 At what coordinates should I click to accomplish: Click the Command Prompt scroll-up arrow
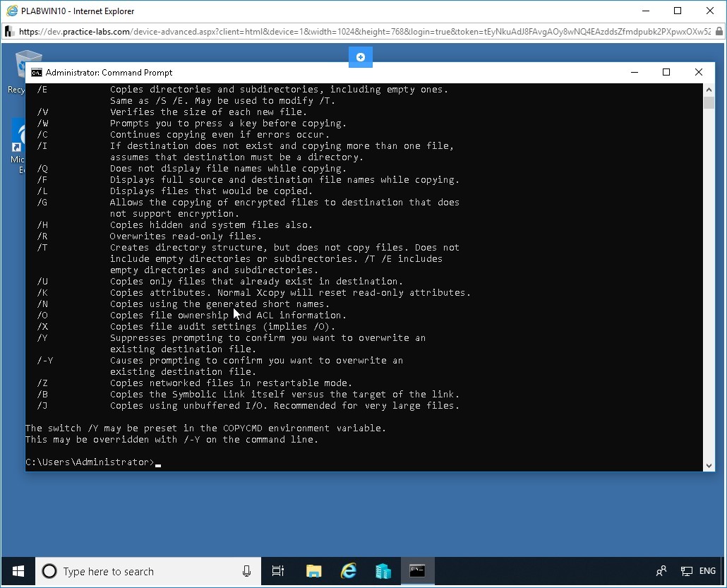tap(709, 90)
